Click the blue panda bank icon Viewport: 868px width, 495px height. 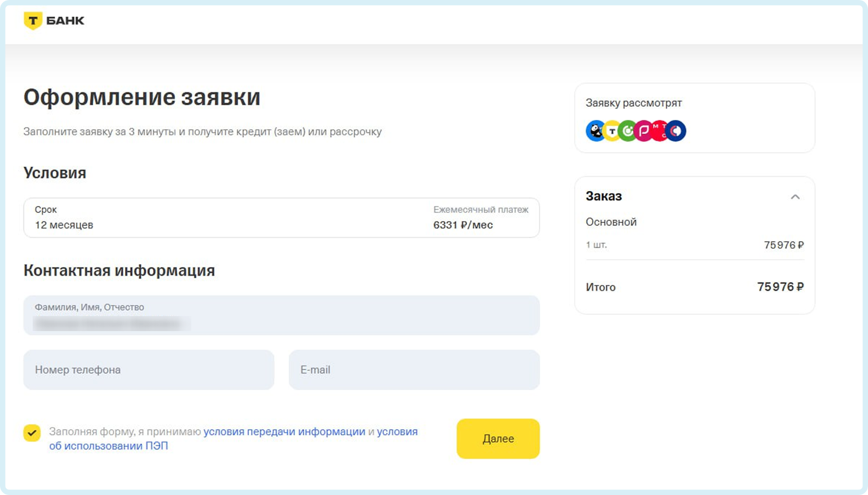point(595,131)
